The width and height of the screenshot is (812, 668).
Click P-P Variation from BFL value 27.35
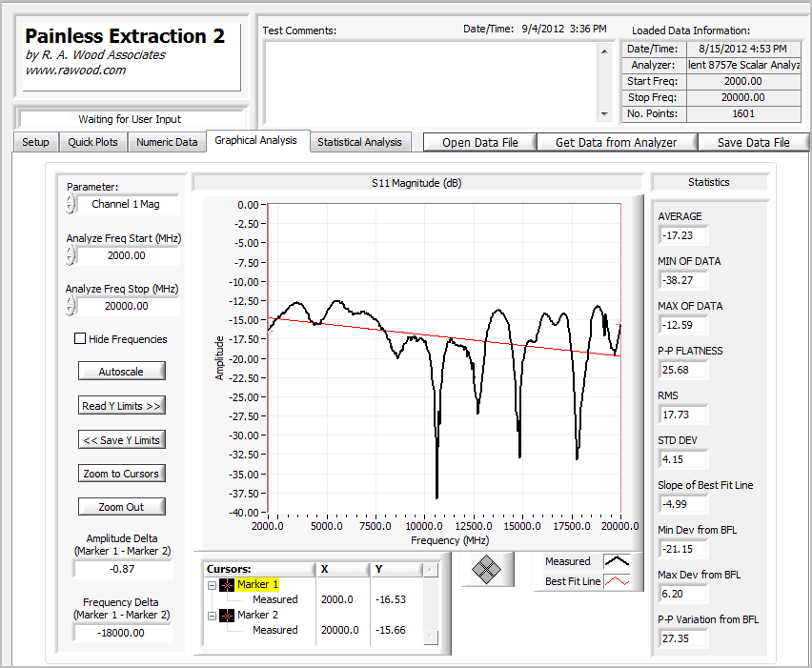[683, 638]
